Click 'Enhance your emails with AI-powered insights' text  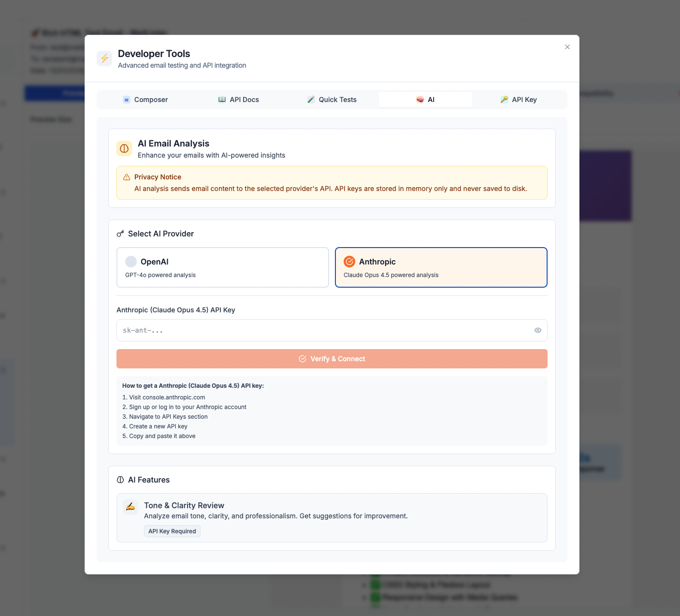tap(211, 155)
